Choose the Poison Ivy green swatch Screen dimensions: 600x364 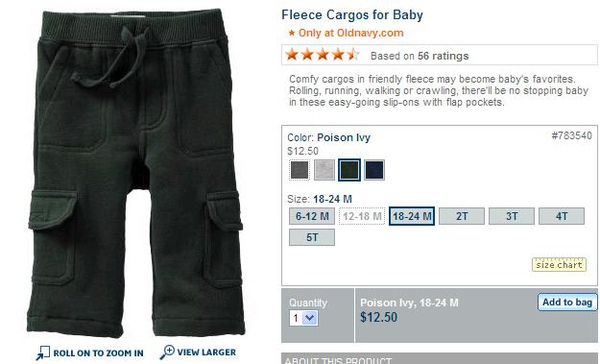pos(349,170)
